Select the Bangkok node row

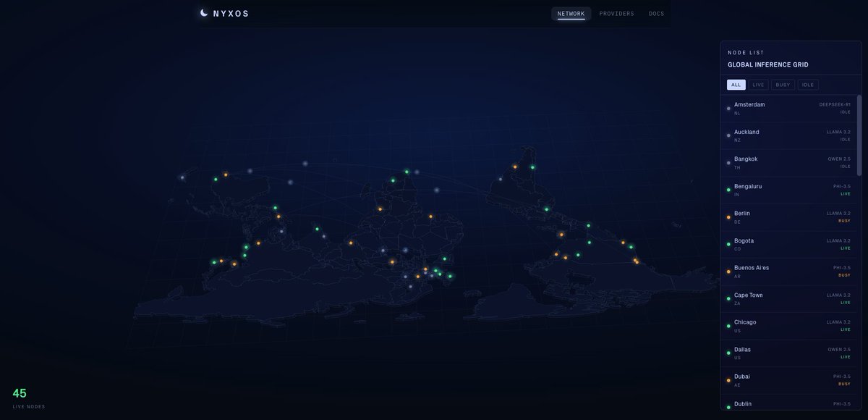click(788, 163)
